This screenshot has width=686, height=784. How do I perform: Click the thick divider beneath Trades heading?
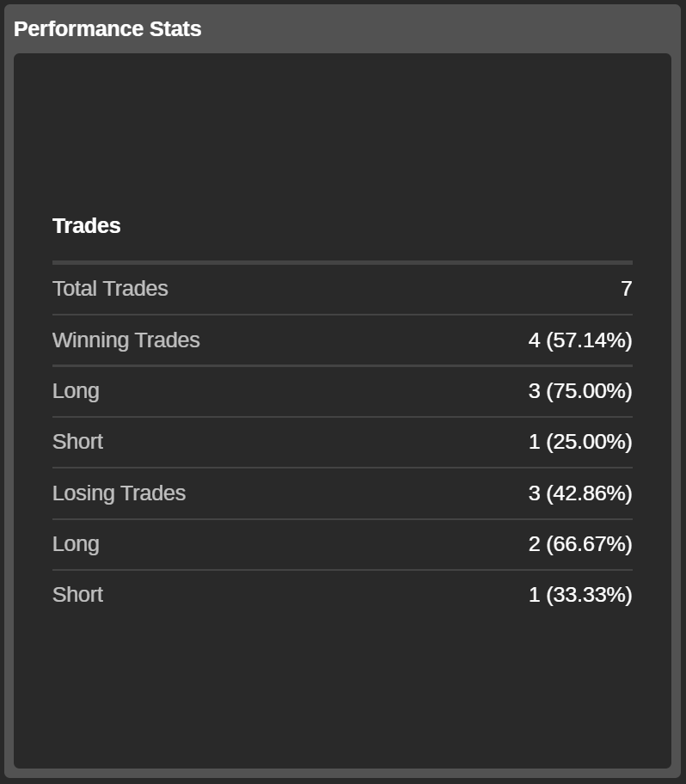click(x=342, y=262)
